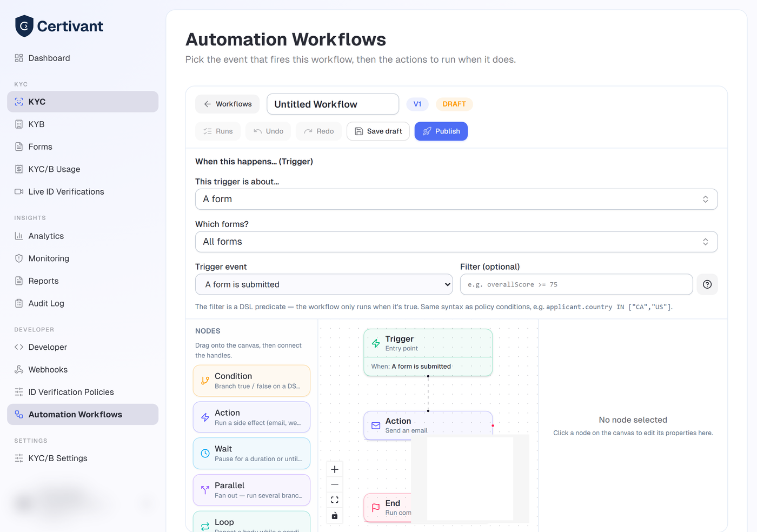
Task: Select the Wait node card
Action: [x=251, y=454]
